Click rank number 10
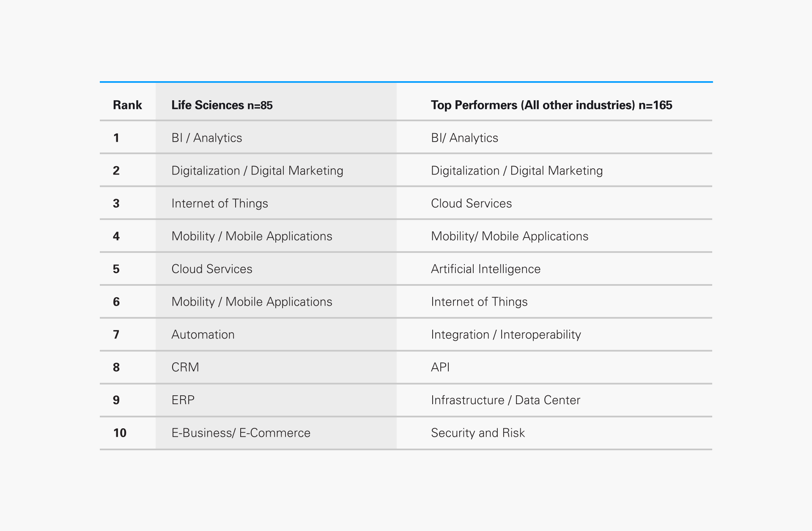This screenshot has width=812, height=531. coord(120,433)
